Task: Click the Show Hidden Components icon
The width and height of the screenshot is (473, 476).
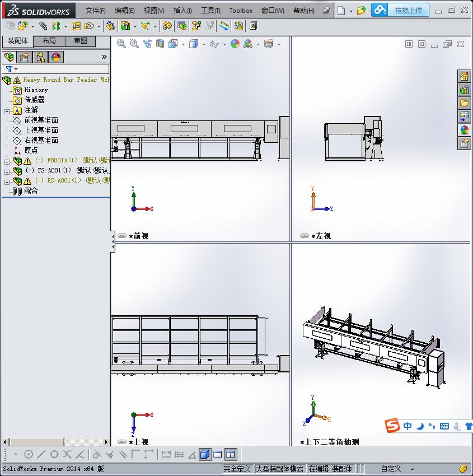Action: coord(110,26)
